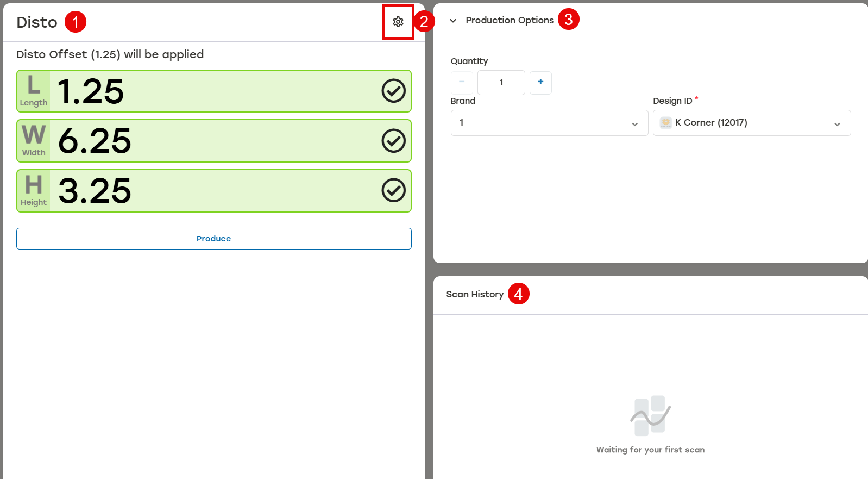Click the empty scan placeholder icon
The height and width of the screenshot is (479, 868).
(x=650, y=415)
